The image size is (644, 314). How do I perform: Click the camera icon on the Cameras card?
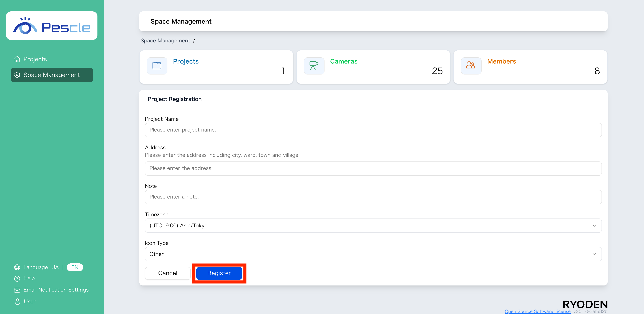click(x=314, y=66)
